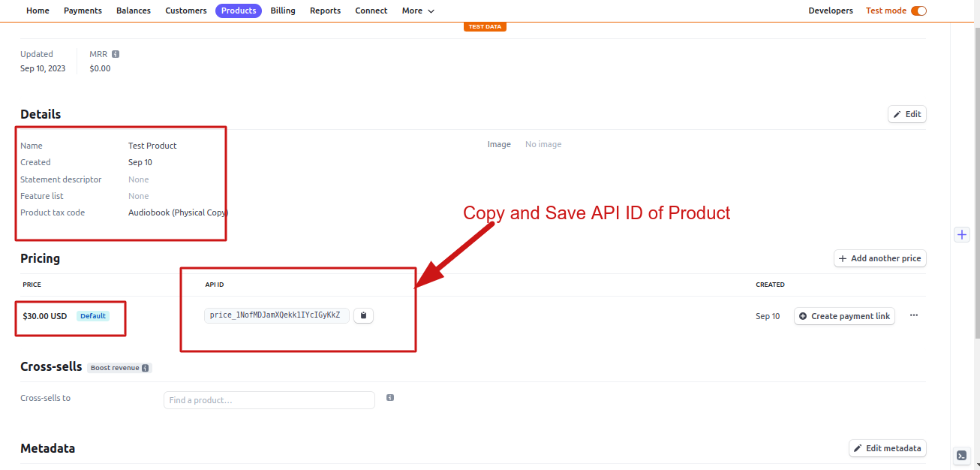Click the Boost revenue info badge
This screenshot has height=470, width=980.
click(119, 368)
